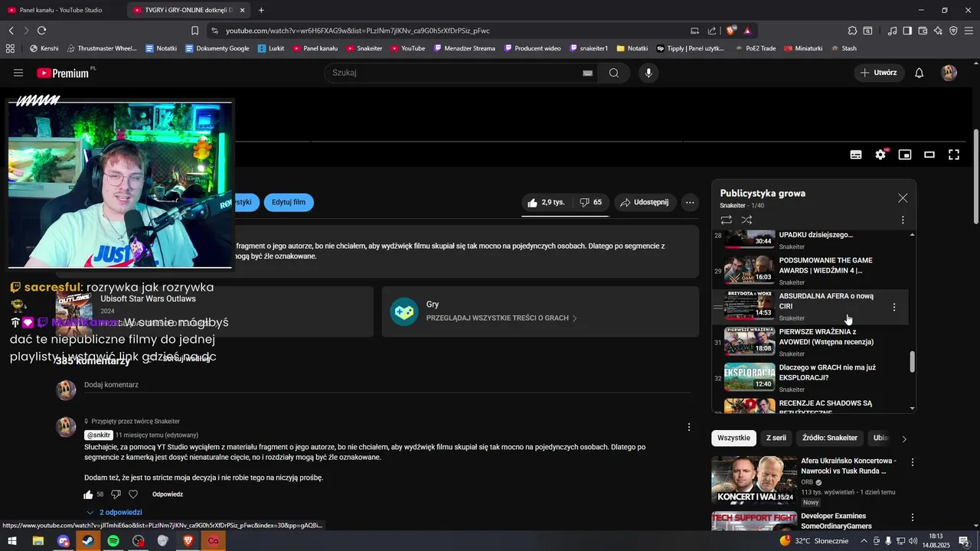Screen dimensions: 980x551
Task: Dislike the pinned @snkitr comment
Action: [x=116, y=494]
